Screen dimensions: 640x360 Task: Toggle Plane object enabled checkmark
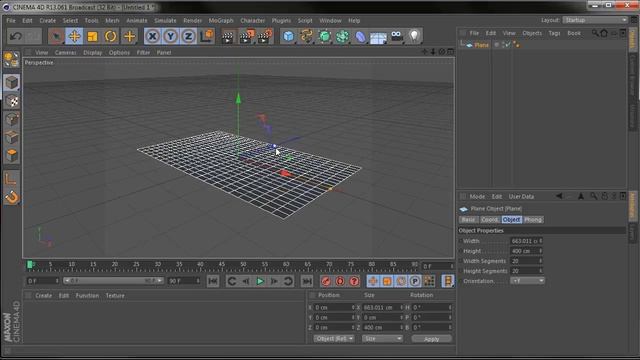(508, 44)
